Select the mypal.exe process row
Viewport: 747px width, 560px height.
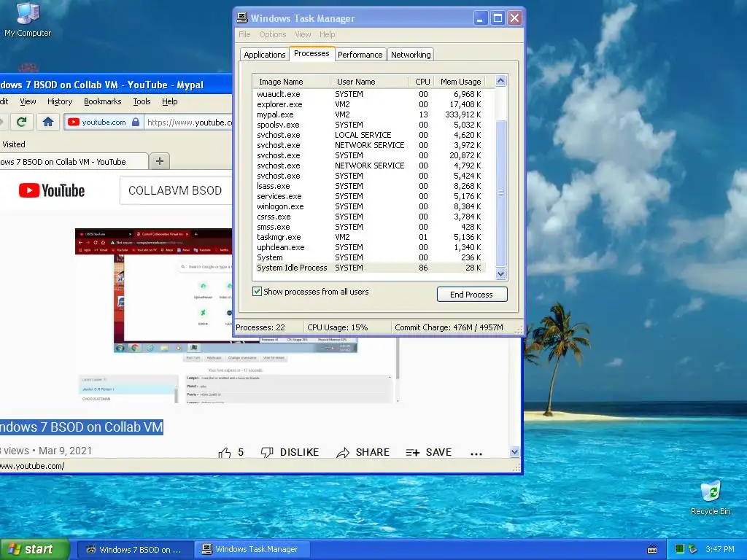coord(369,114)
